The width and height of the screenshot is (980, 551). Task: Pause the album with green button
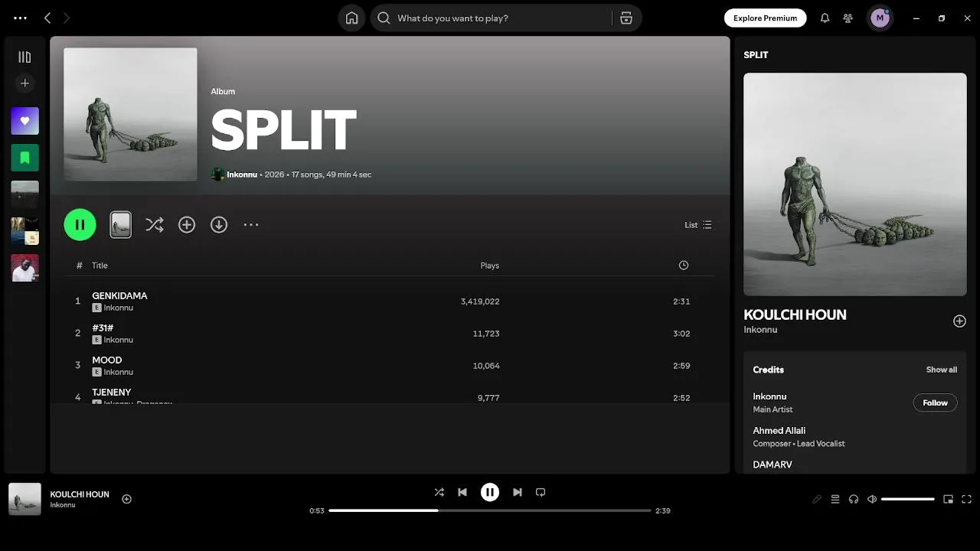click(x=80, y=225)
